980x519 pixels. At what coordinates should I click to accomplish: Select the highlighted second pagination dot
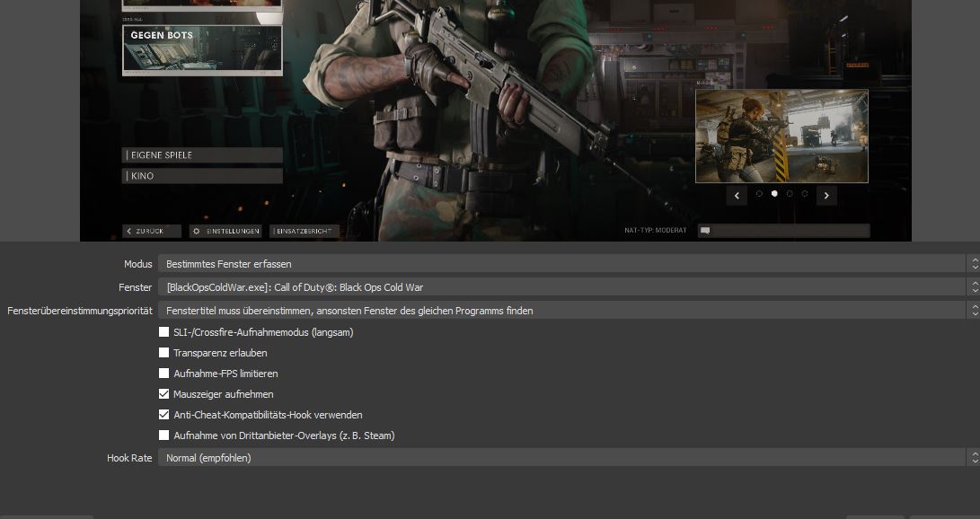pyautogui.click(x=774, y=194)
